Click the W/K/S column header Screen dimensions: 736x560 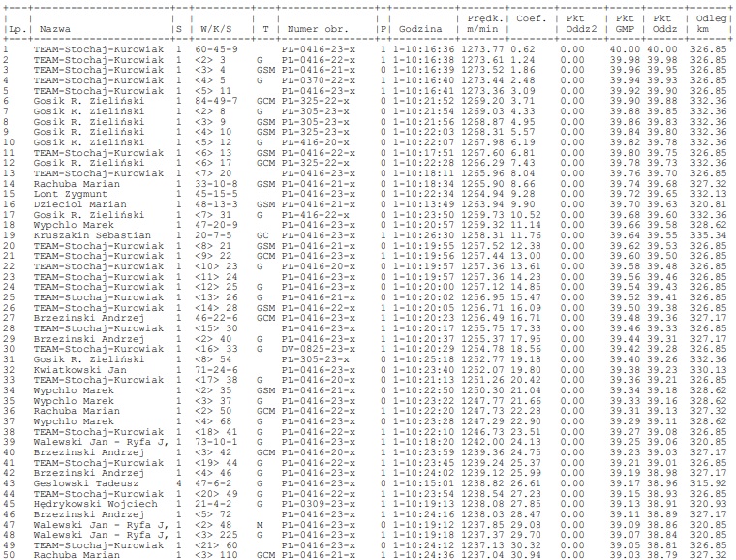click(x=214, y=29)
